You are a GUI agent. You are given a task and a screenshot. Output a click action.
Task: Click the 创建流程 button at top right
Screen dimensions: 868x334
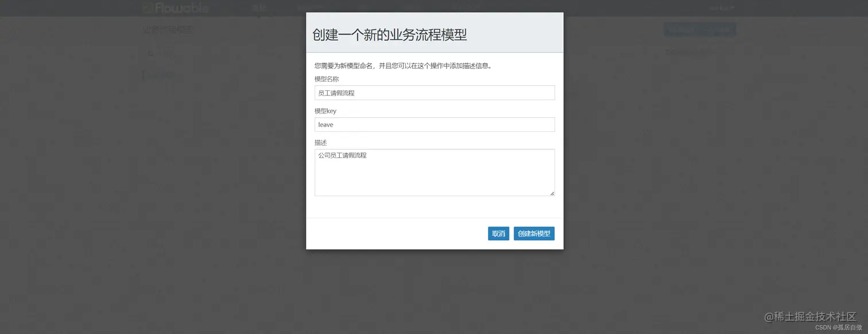700,29
